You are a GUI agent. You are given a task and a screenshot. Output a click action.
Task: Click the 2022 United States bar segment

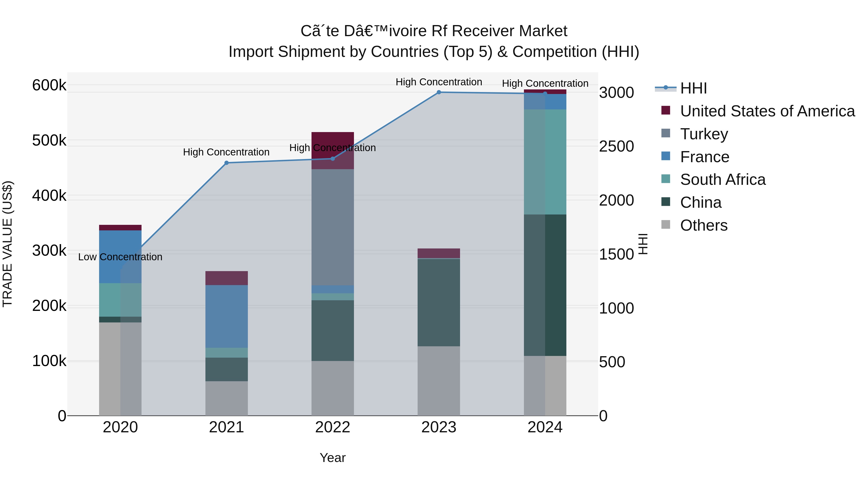tap(332, 151)
